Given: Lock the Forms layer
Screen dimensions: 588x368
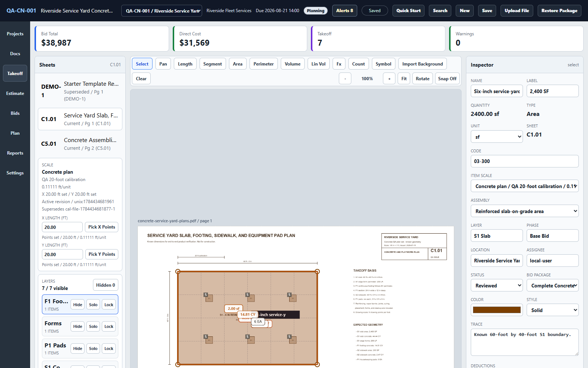Looking at the screenshot, I should tap(109, 326).
